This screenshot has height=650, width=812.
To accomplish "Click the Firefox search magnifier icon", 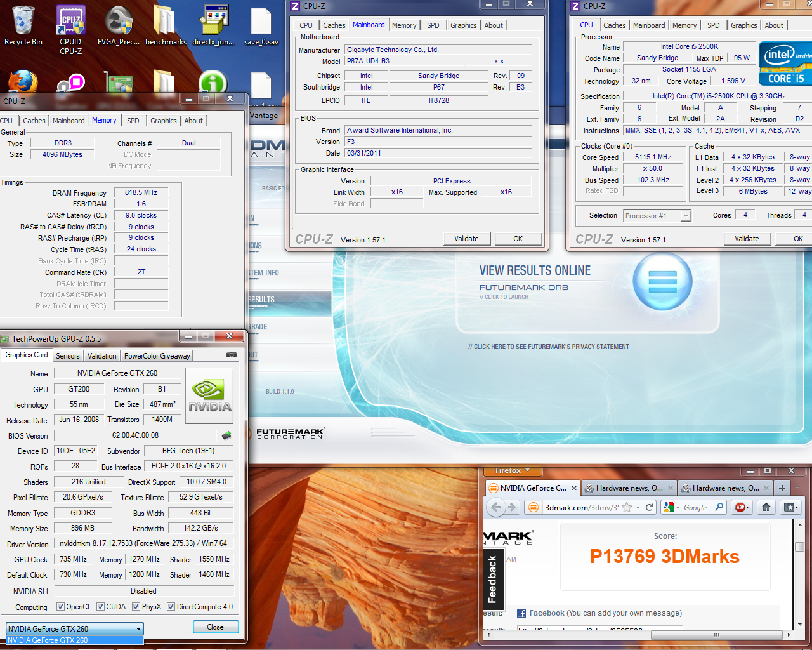I will (719, 507).
